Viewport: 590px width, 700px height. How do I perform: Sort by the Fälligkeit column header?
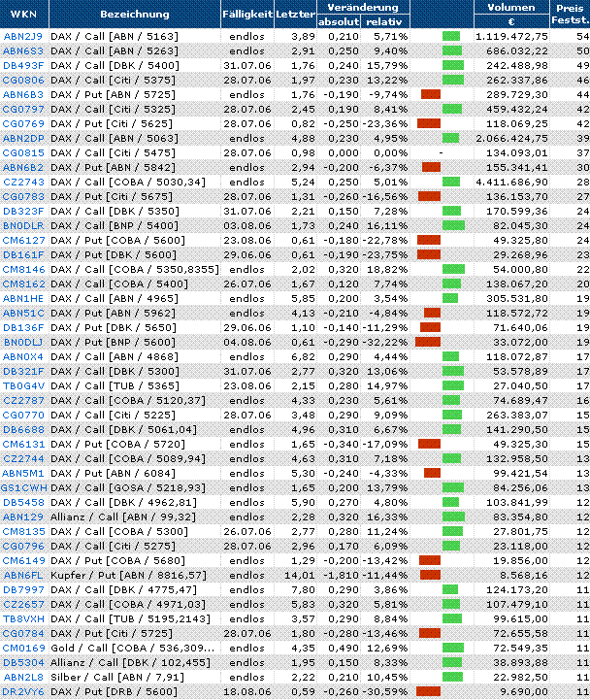(247, 14)
